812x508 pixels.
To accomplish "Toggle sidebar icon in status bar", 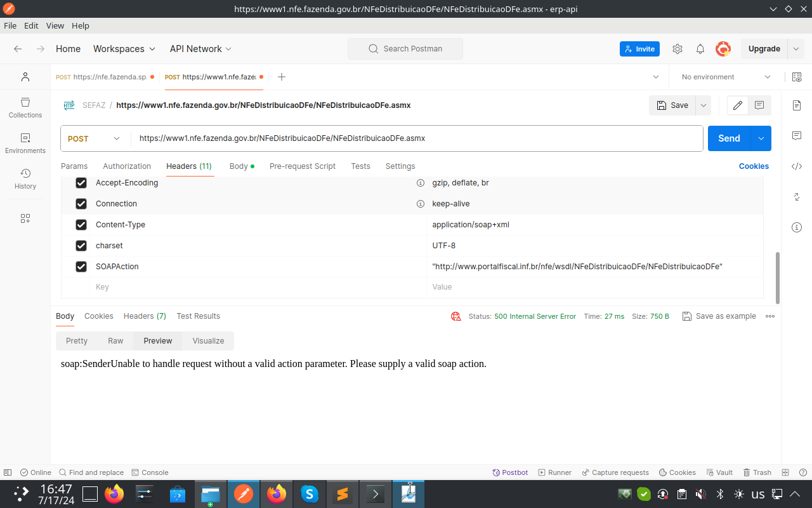I will (x=8, y=472).
